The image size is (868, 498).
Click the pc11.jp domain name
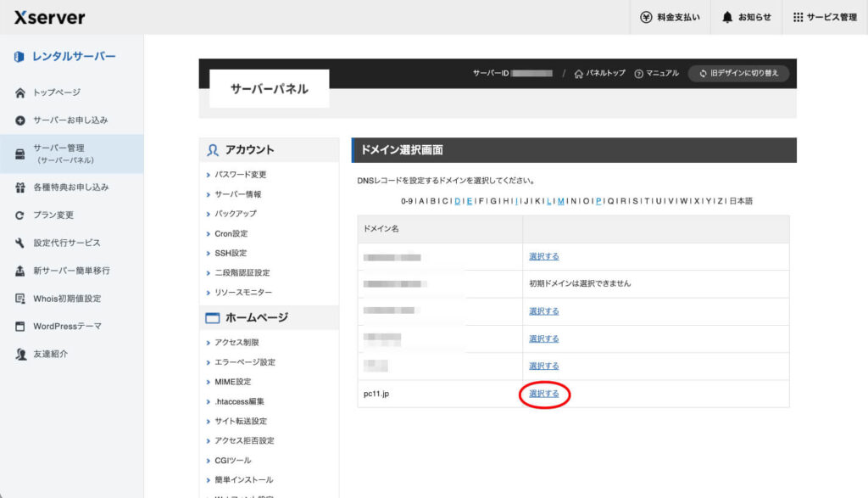(376, 394)
